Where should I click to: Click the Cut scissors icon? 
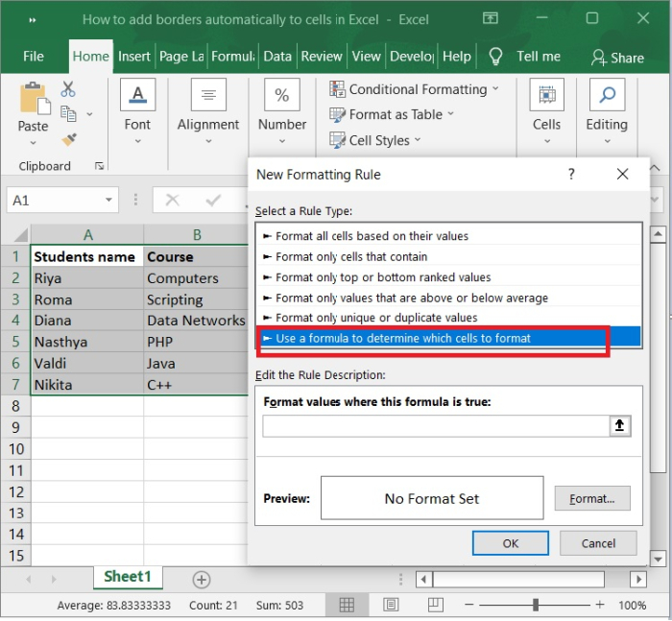(68, 89)
